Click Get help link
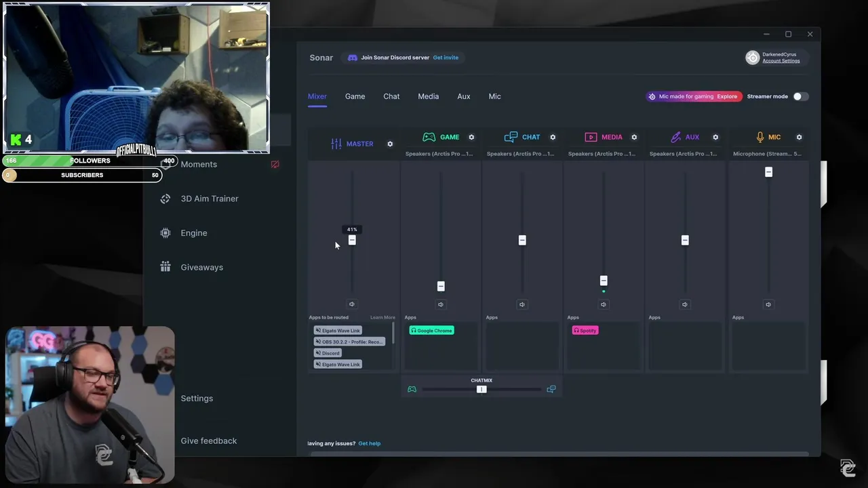The height and width of the screenshot is (488, 868). pos(370,443)
